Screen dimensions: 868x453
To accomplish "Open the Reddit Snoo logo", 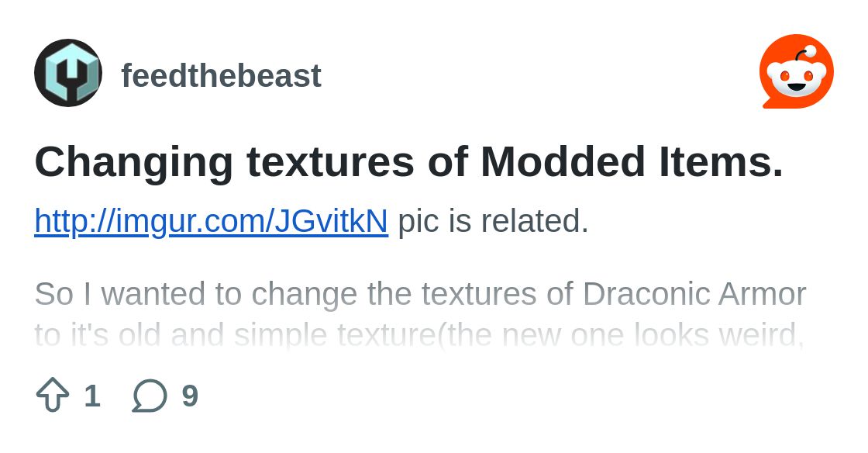I will click(x=797, y=71).
